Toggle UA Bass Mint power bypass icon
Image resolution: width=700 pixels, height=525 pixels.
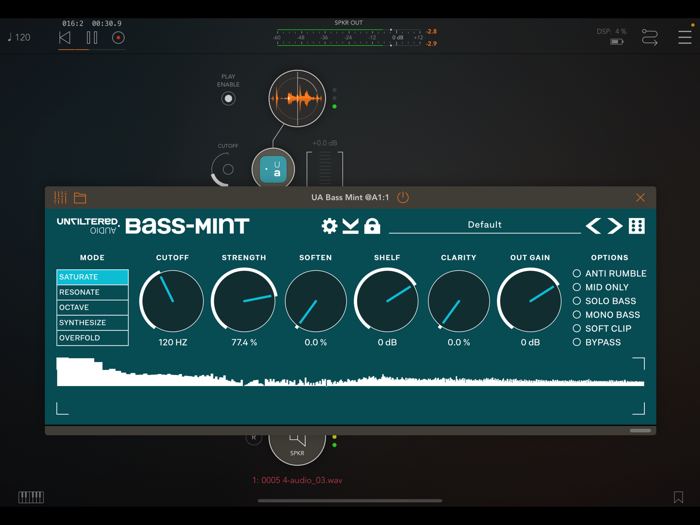403,197
